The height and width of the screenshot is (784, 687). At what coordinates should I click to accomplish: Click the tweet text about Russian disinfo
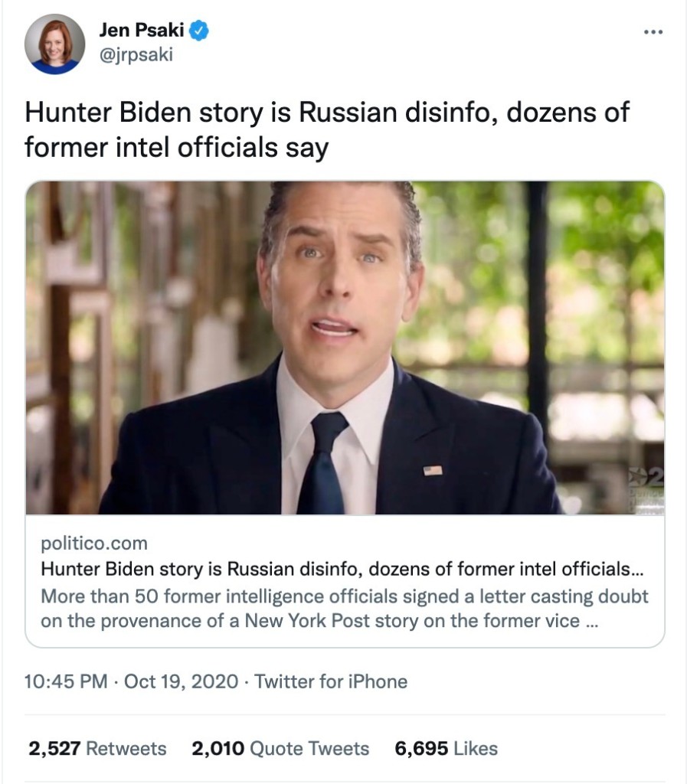pyautogui.click(x=327, y=129)
